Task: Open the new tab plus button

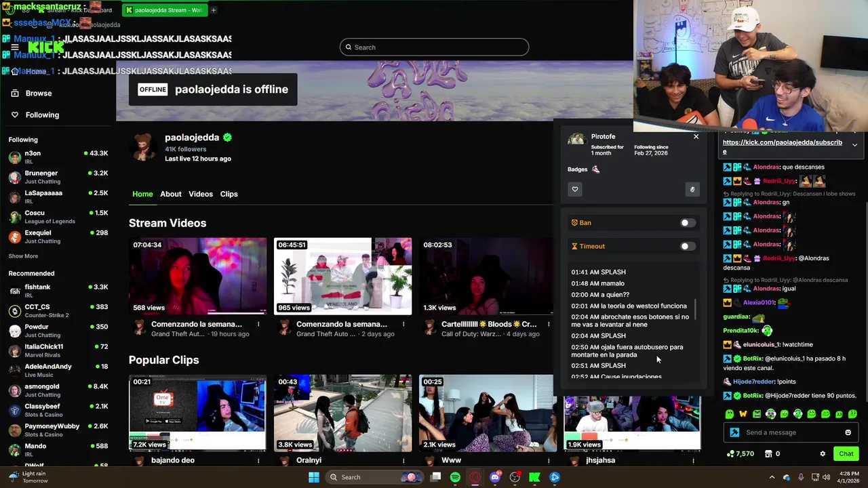Action: pos(213,10)
